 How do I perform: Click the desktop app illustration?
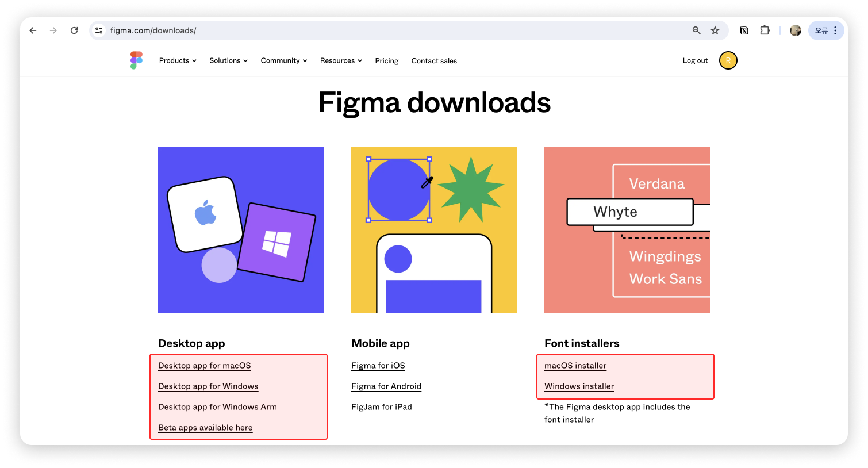(241, 230)
